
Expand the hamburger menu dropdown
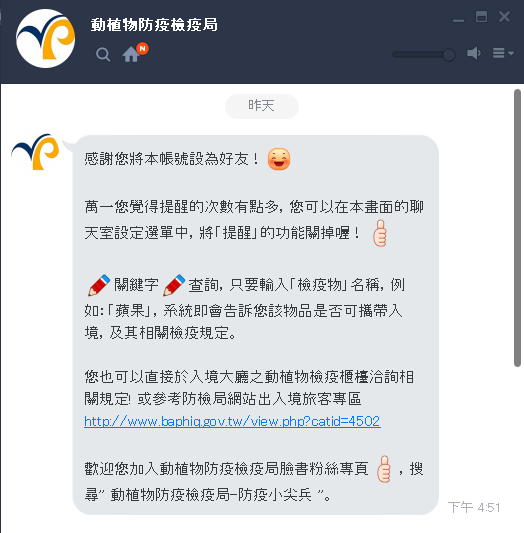(503, 53)
